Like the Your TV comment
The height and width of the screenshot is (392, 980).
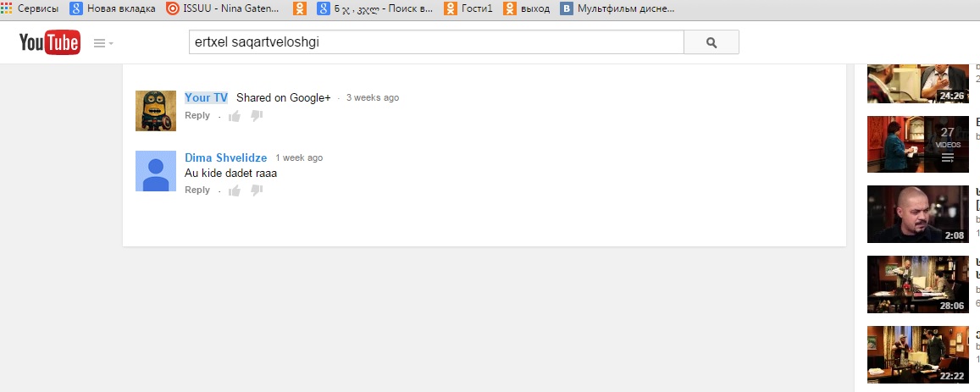235,116
